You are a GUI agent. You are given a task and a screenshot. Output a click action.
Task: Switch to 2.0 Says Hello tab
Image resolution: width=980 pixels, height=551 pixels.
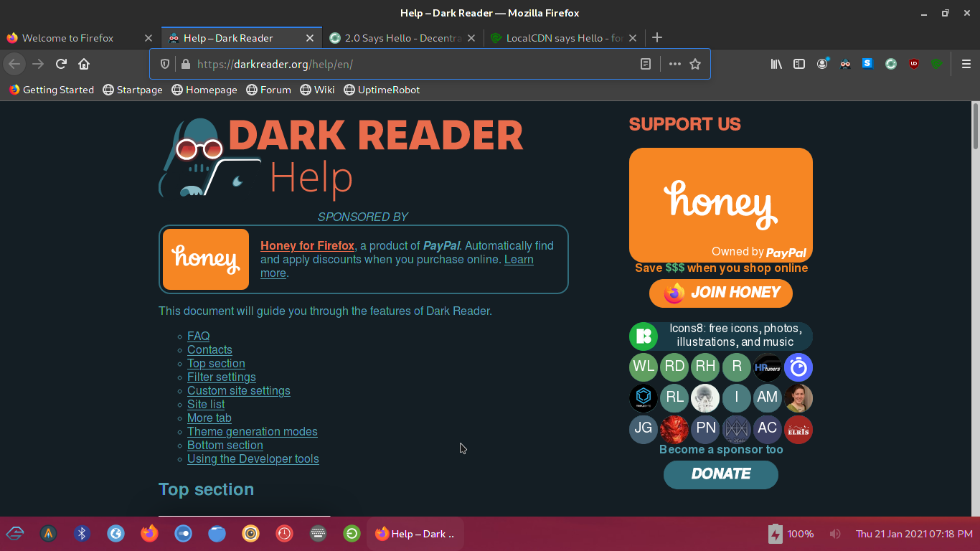tap(402, 38)
